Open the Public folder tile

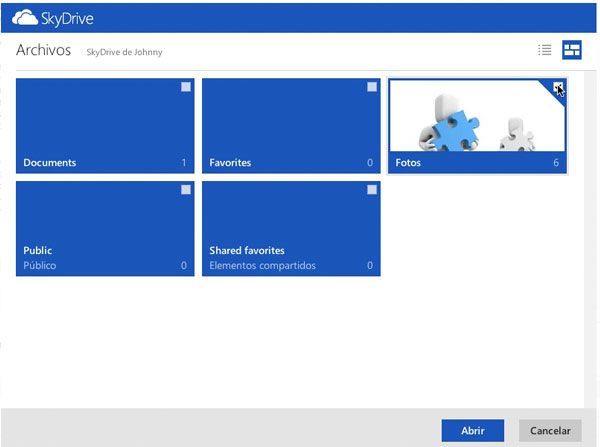click(105, 228)
